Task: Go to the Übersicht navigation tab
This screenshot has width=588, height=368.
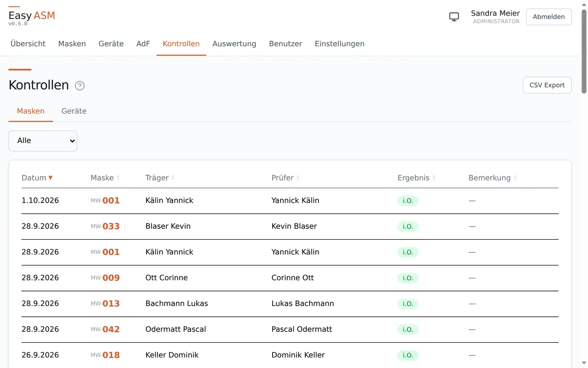Action: point(28,44)
